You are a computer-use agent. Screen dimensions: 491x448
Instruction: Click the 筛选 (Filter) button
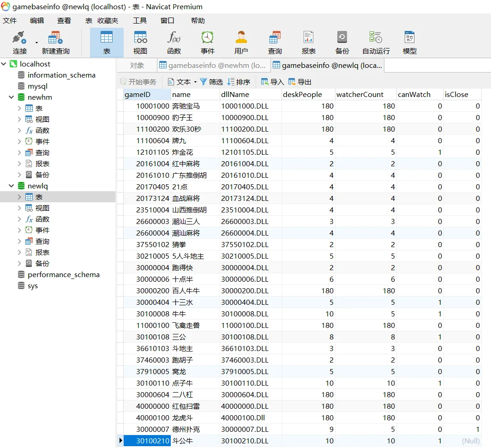(211, 82)
